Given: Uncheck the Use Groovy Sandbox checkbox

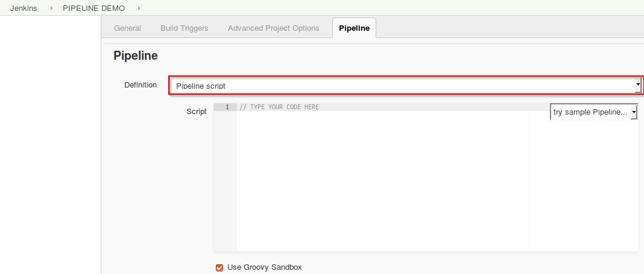Looking at the screenshot, I should 219,267.
